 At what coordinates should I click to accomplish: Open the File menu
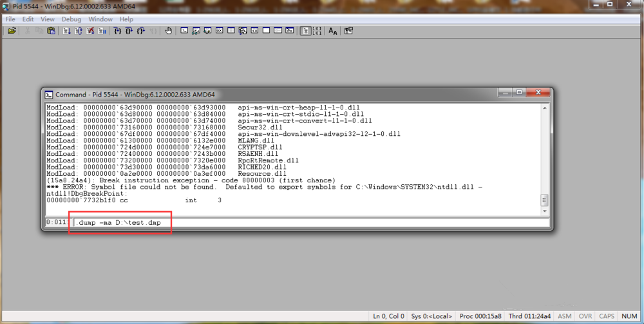click(10, 19)
